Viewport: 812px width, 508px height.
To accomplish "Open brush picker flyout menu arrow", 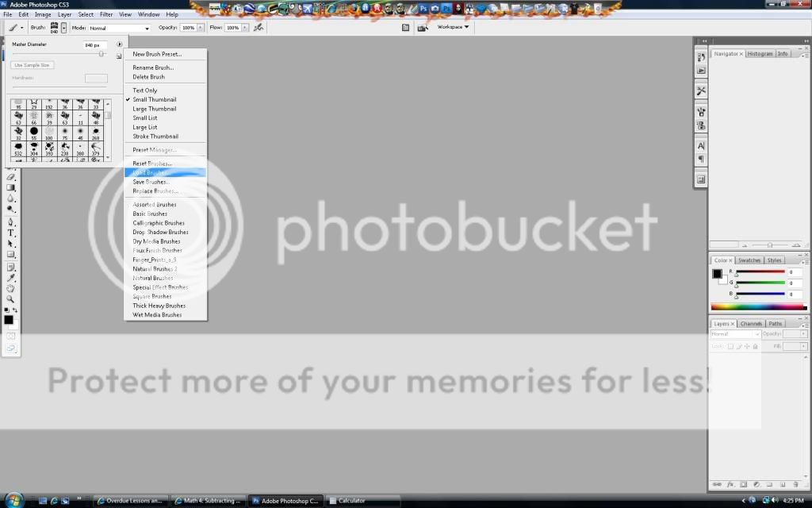I will pos(120,44).
